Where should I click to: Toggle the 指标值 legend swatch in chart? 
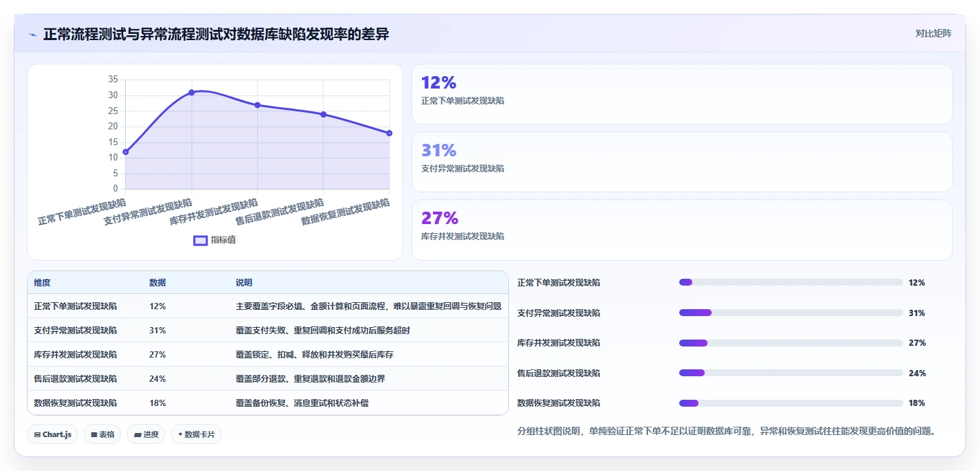click(200, 240)
